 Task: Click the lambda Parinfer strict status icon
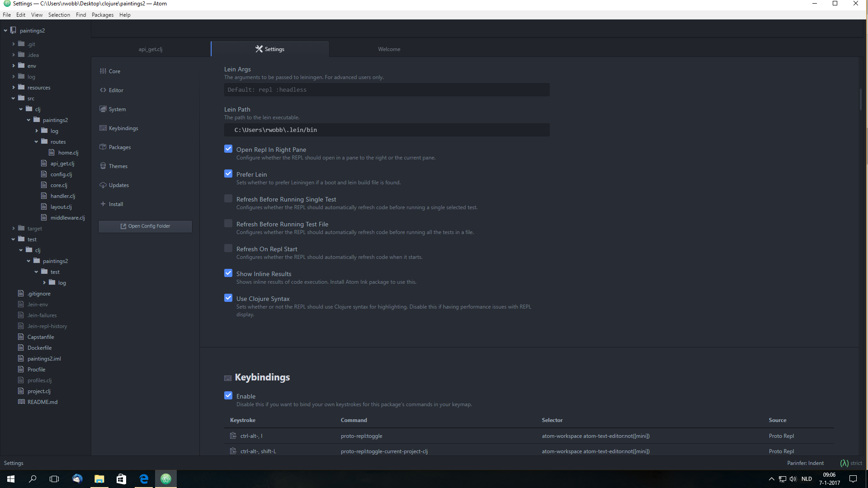pos(844,463)
